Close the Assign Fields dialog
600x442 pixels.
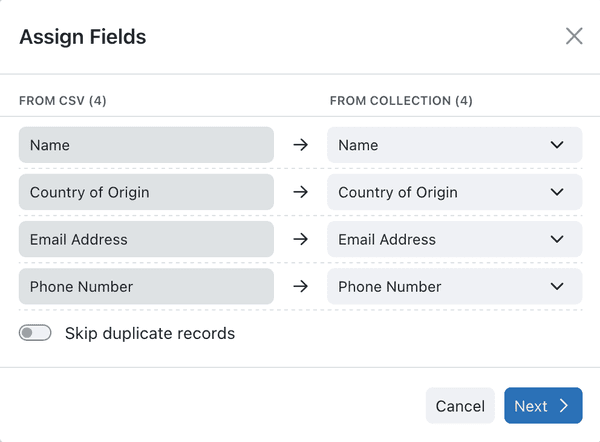pyautogui.click(x=574, y=36)
